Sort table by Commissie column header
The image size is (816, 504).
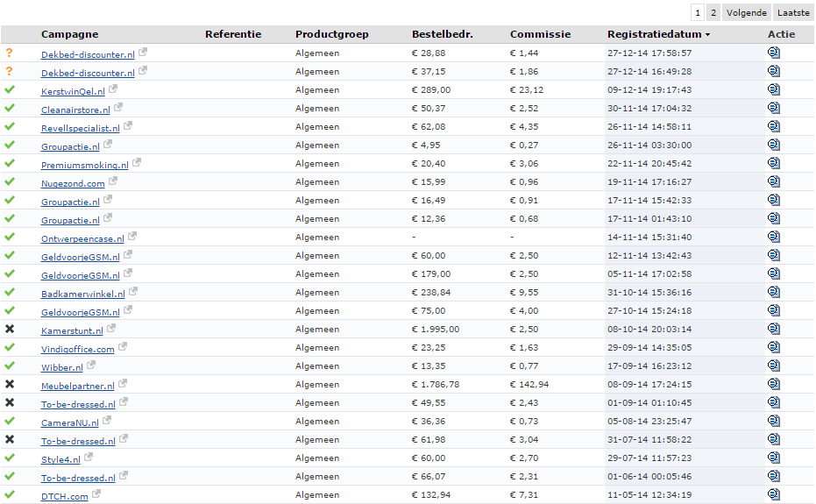click(540, 34)
